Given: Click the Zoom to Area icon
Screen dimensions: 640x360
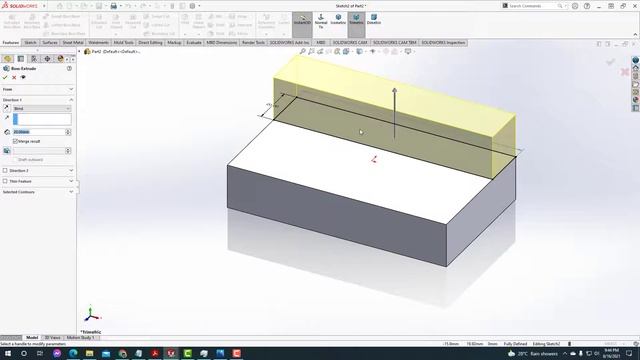Looking at the screenshot, I should tap(311, 51).
